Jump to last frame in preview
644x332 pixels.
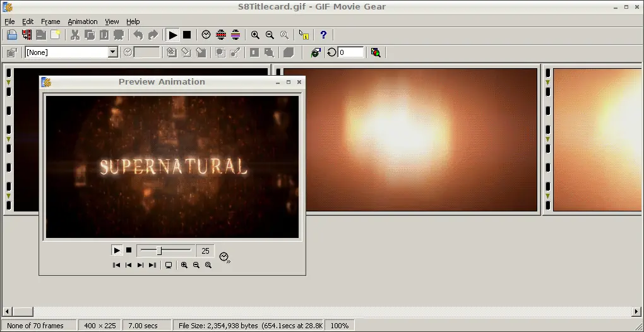(152, 265)
